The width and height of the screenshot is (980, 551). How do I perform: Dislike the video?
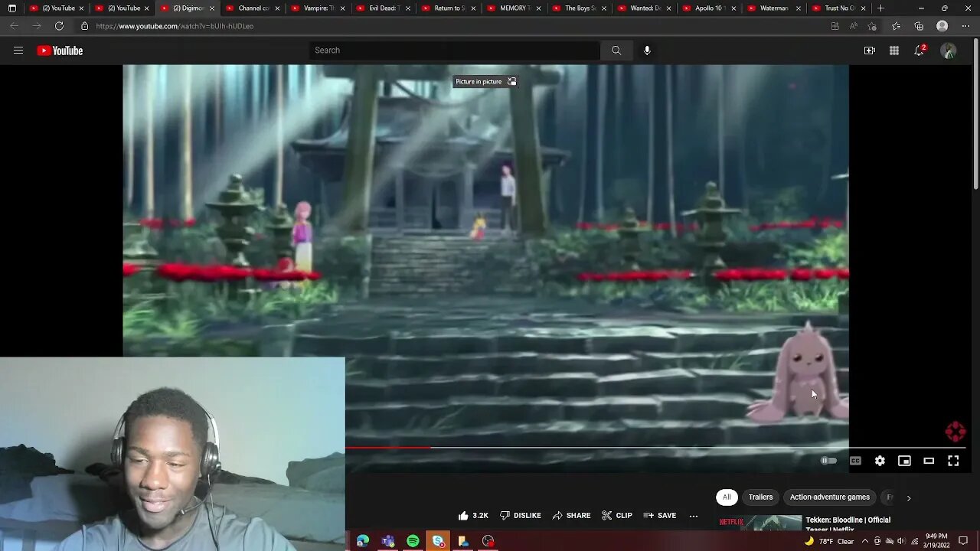pyautogui.click(x=521, y=516)
